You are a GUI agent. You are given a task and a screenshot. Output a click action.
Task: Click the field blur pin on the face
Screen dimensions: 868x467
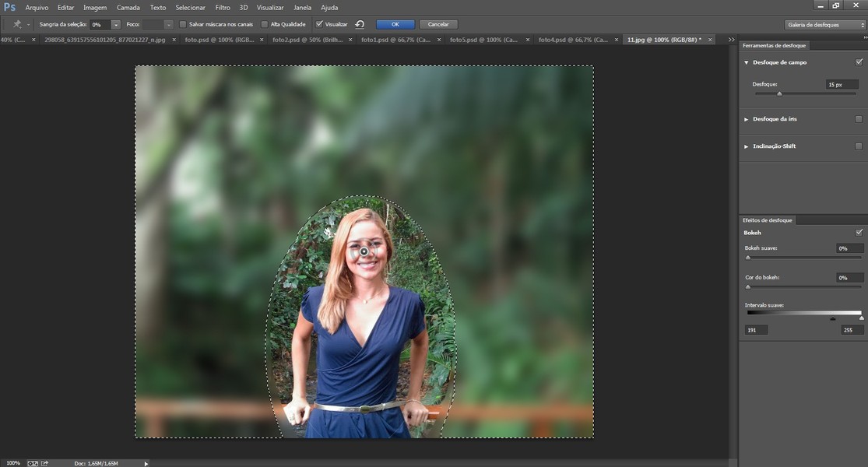point(364,251)
